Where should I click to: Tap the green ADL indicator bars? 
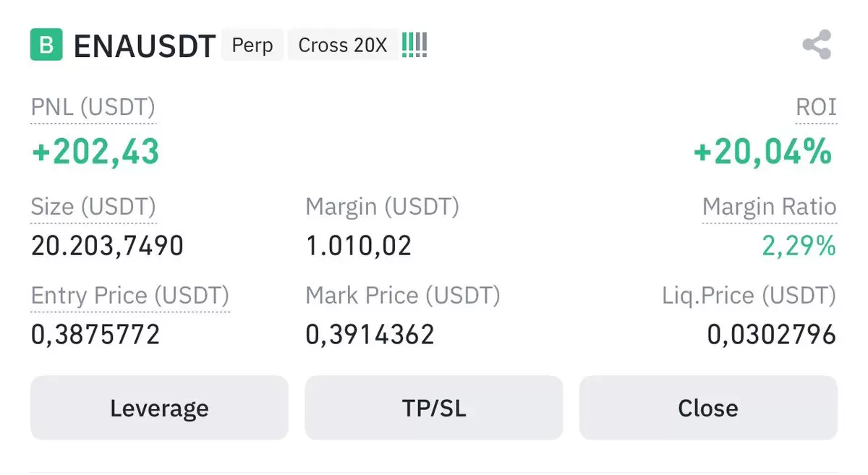click(414, 45)
